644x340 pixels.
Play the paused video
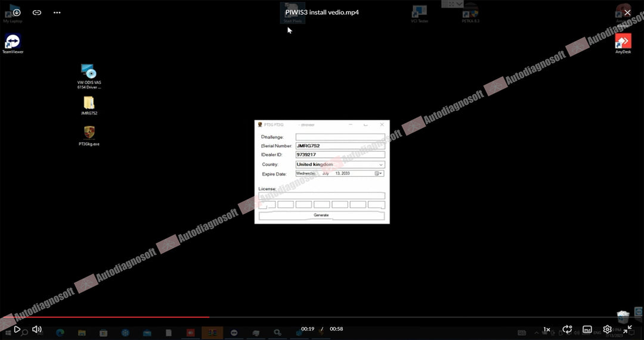pos(17,329)
